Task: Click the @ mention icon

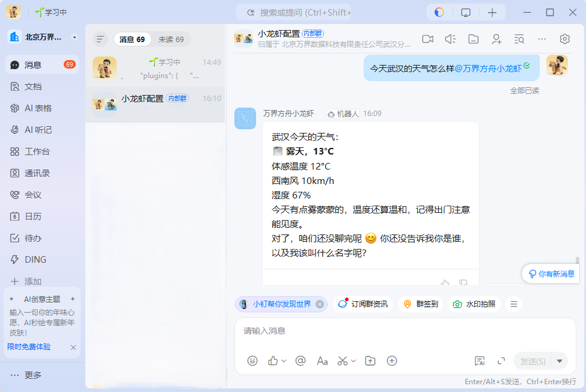Action: [301, 361]
